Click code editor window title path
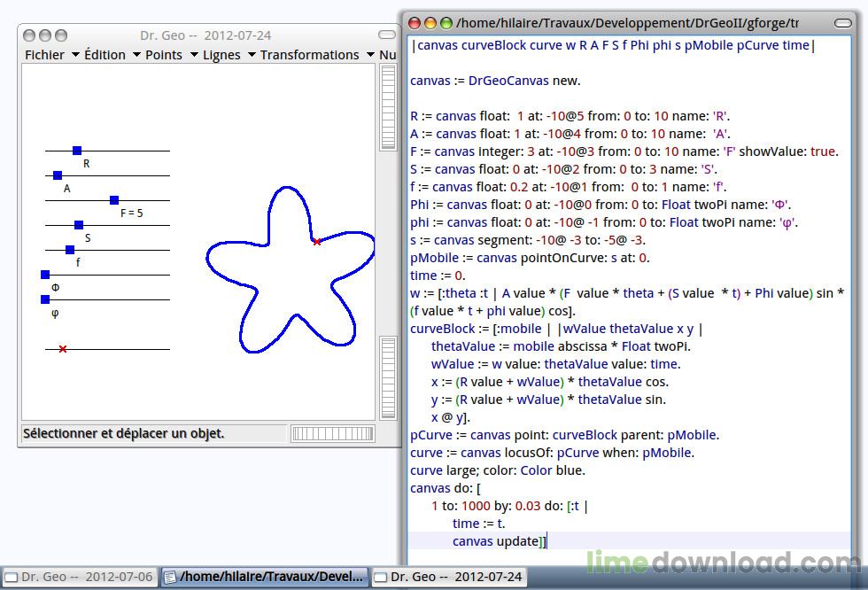868x590 pixels. [x=627, y=23]
